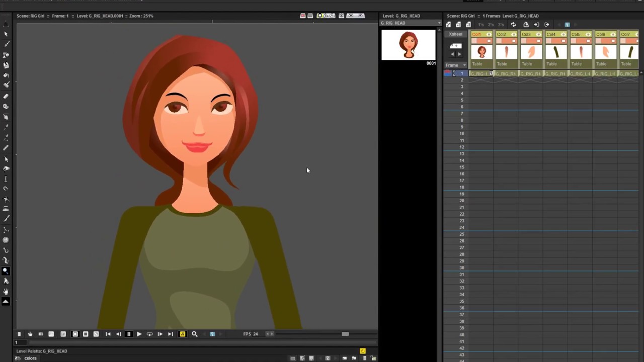Screen dimensions: 644x362
Task: Click frame row 24 in Xsheet
Action: point(461,227)
